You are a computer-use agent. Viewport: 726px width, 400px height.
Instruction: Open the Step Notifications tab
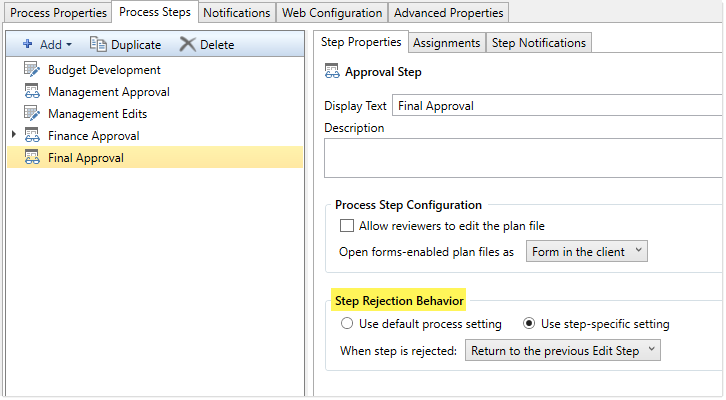click(539, 43)
